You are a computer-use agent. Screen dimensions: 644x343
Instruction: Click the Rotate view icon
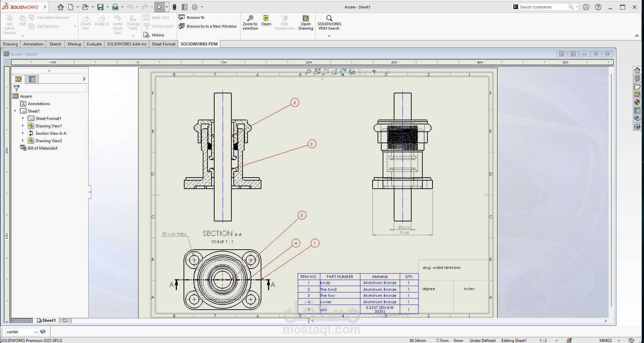[x=343, y=72]
